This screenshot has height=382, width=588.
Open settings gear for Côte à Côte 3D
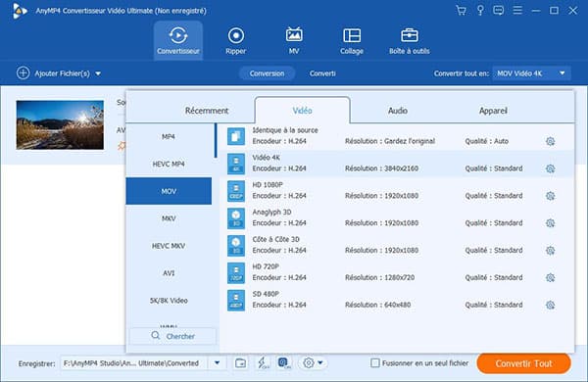coord(550,251)
